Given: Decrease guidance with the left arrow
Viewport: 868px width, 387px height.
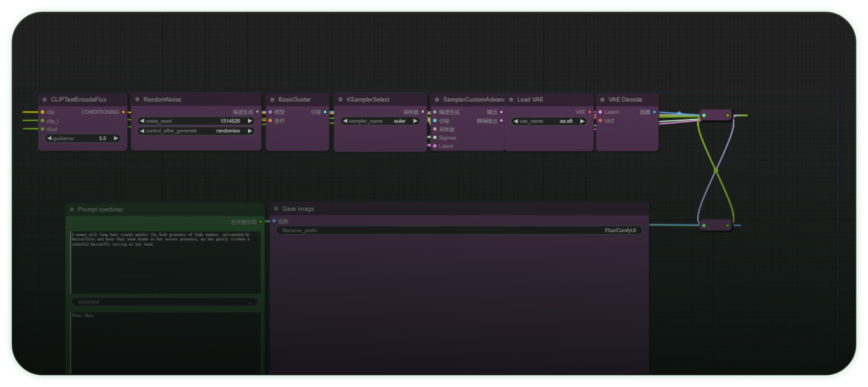Looking at the screenshot, I should pos(49,139).
